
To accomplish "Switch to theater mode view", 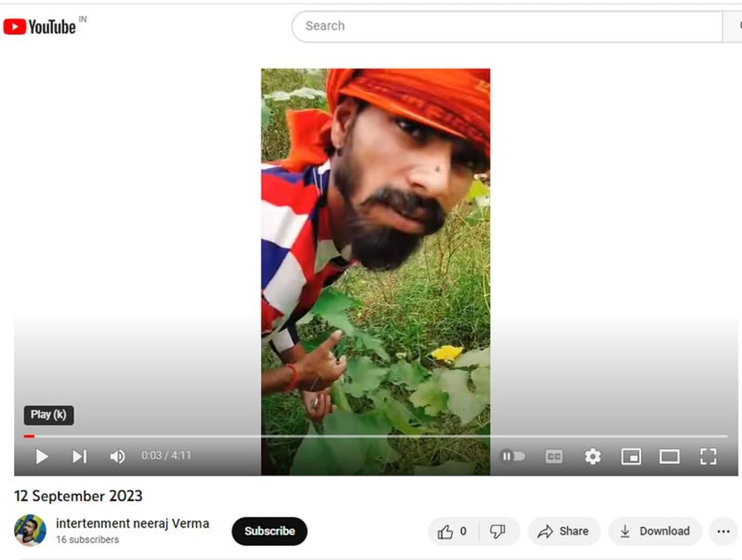I will coord(669,457).
